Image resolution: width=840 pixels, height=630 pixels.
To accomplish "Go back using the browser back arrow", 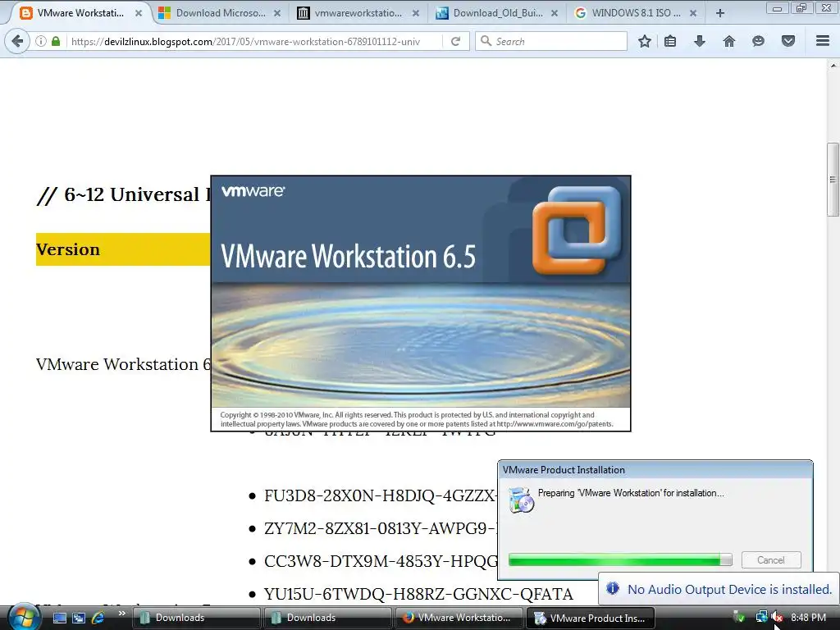I will click(17, 41).
